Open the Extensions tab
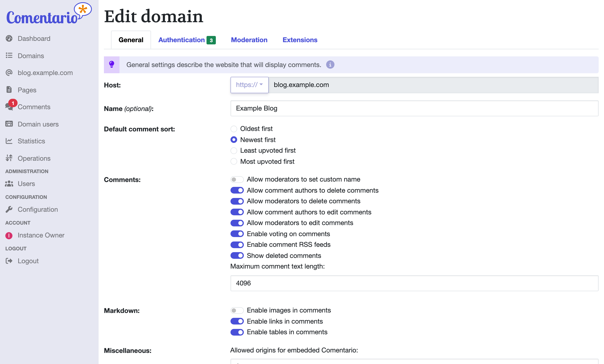The height and width of the screenshot is (364, 604). click(x=300, y=40)
